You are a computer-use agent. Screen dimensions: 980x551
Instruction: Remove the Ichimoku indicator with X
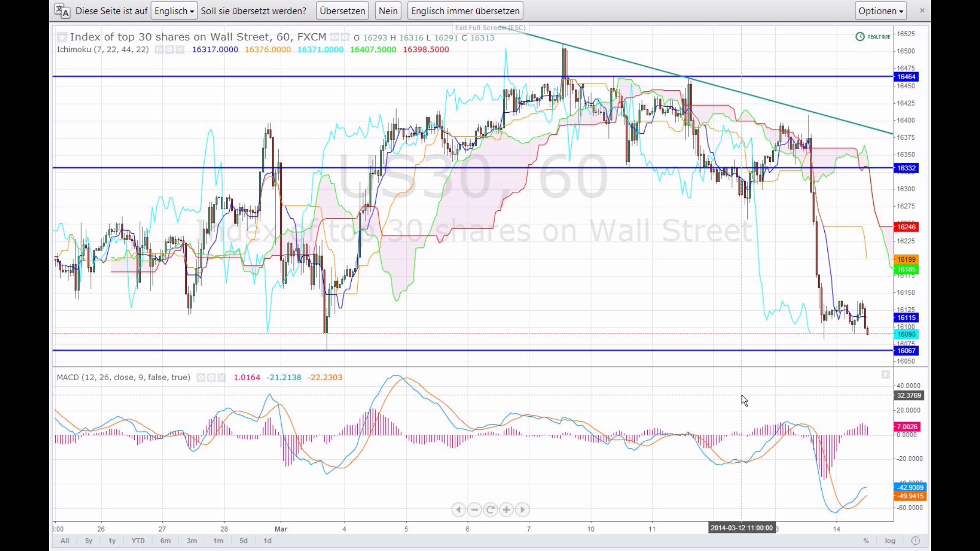180,50
